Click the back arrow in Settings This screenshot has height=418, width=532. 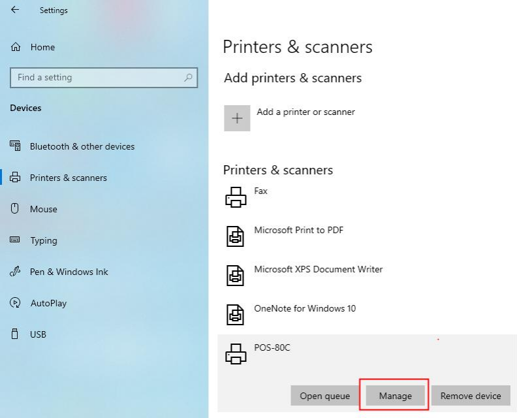[15, 10]
